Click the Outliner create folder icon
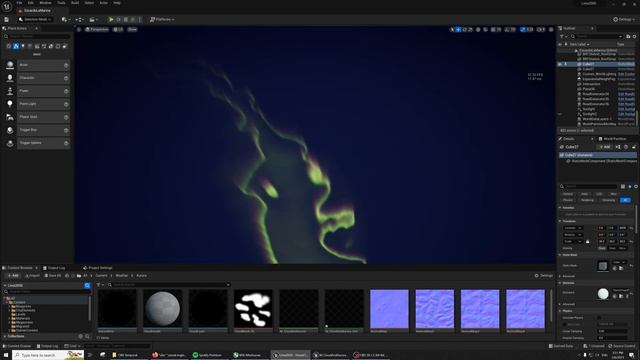Viewport: 640px width, 360px height. click(x=628, y=36)
